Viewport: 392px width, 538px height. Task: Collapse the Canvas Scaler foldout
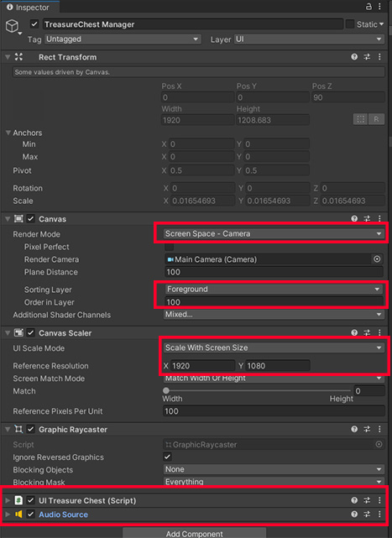click(x=8, y=332)
